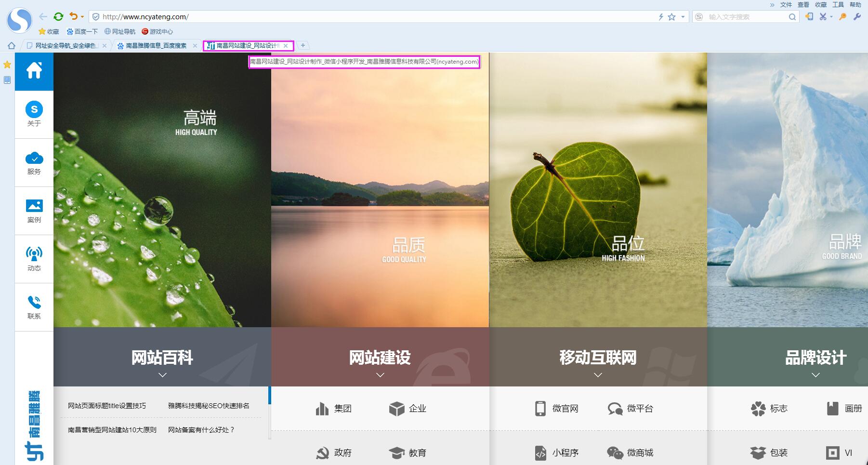Expand the dropdown arrow next to scissors icon
868x465 pixels.
[831, 17]
